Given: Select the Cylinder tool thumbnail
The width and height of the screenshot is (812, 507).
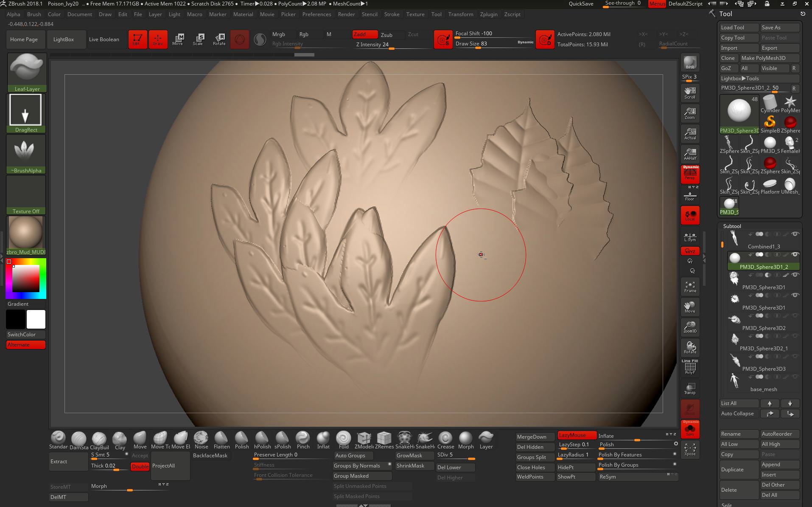Looking at the screenshot, I should [770, 104].
